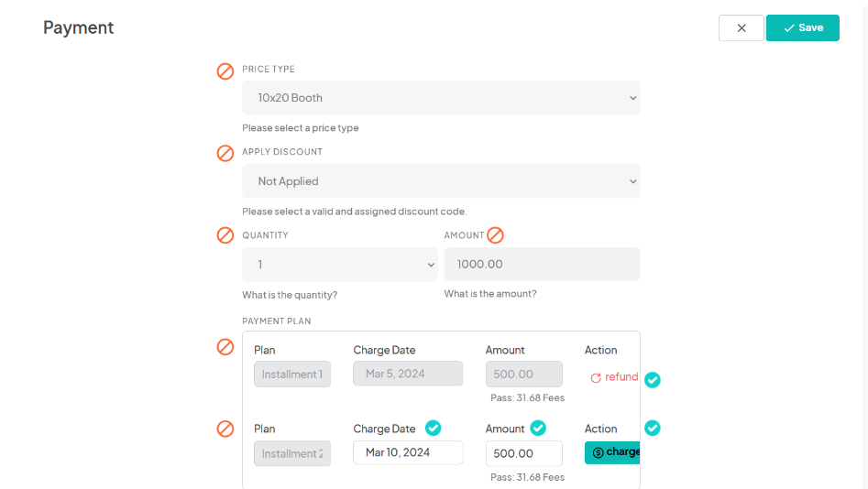This screenshot has width=868, height=489.
Task: Click the prohibited icon beside Apply Discount
Action: (225, 153)
